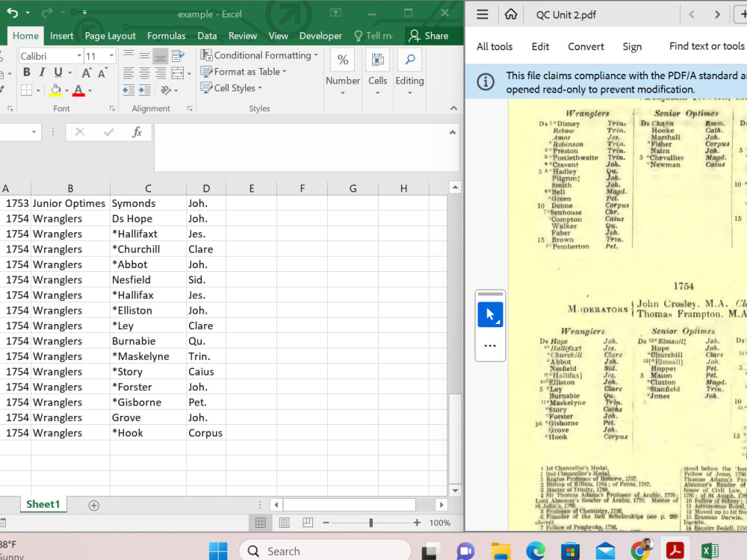Image resolution: width=747 pixels, height=560 pixels.
Task: Open the Cells group button
Action: [x=377, y=72]
